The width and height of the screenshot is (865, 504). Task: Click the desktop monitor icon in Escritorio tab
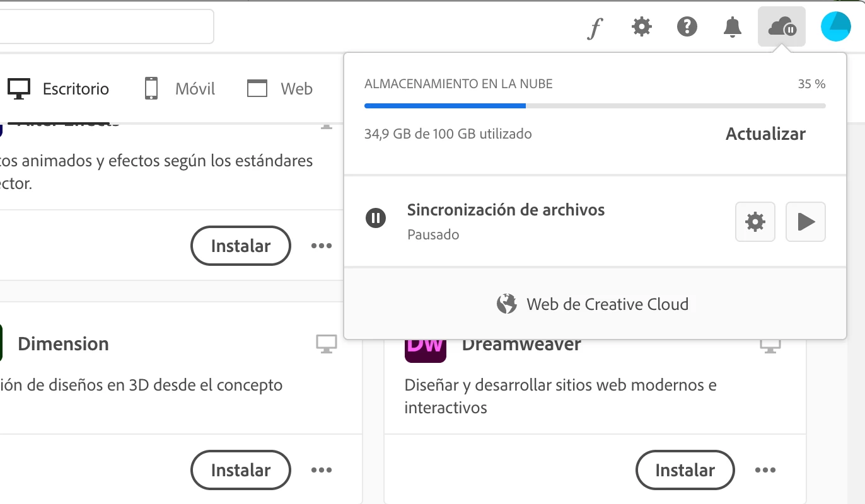click(19, 89)
